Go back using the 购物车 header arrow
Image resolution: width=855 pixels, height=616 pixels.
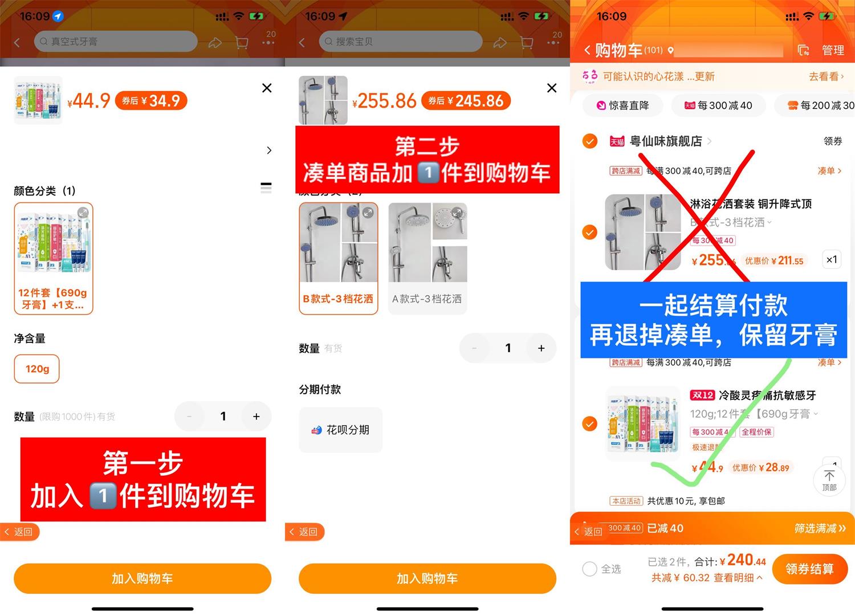click(587, 51)
